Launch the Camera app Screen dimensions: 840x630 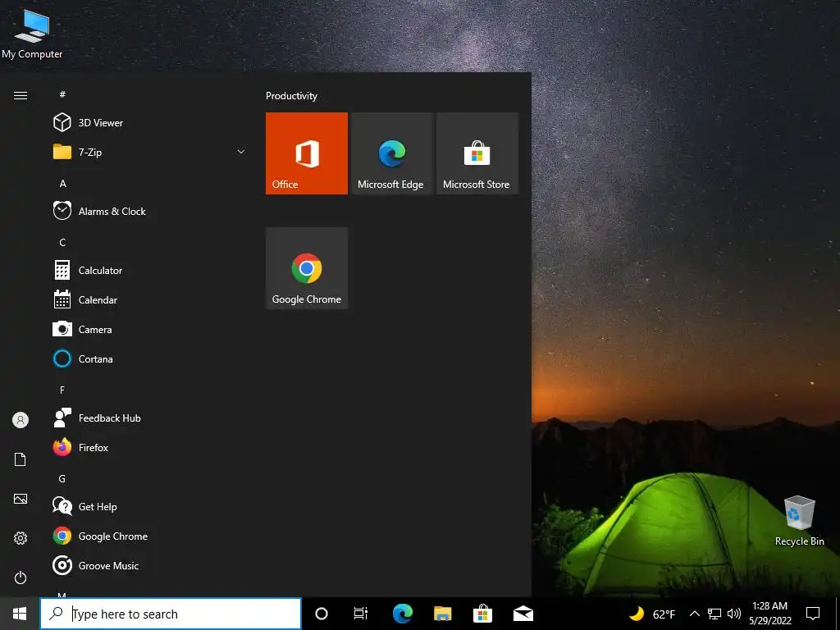150,330
